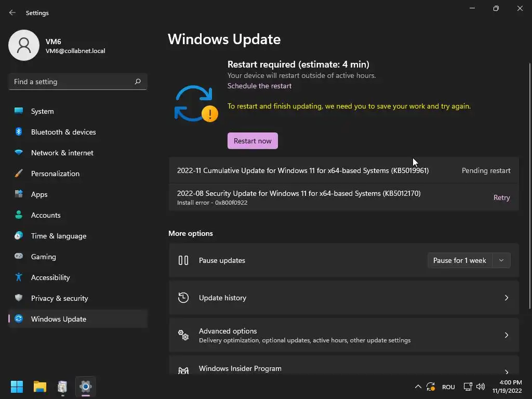Screen dimensions: 532x399
Task: Open Time & language settings
Action: coord(78,235)
